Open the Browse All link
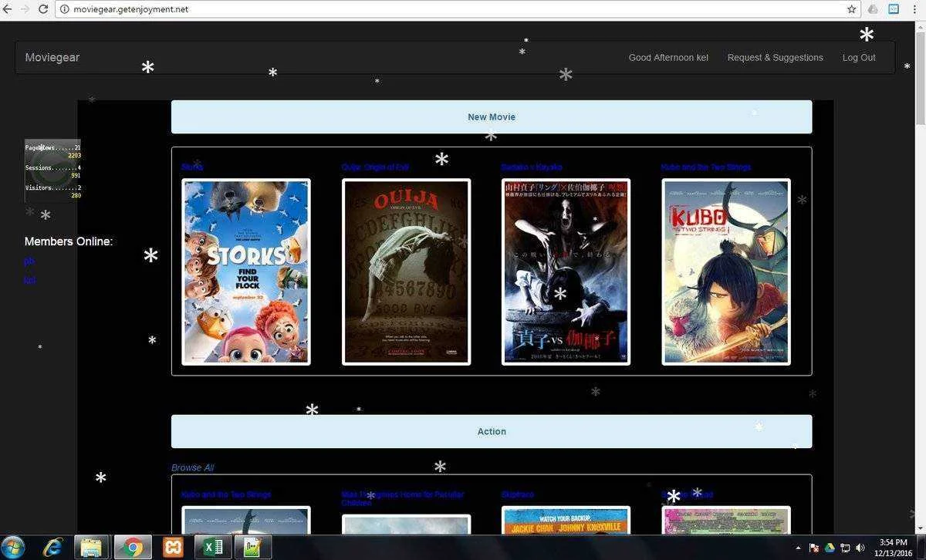This screenshot has height=560, width=926. tap(192, 467)
